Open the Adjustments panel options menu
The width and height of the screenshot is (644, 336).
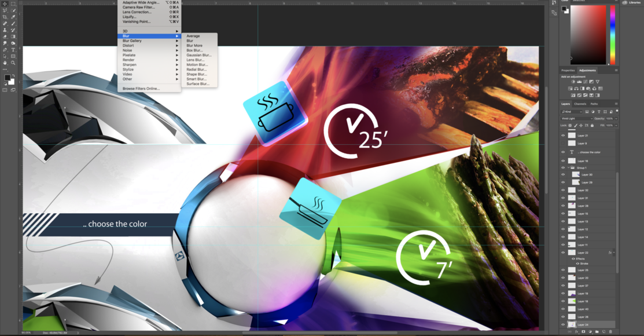[616, 70]
